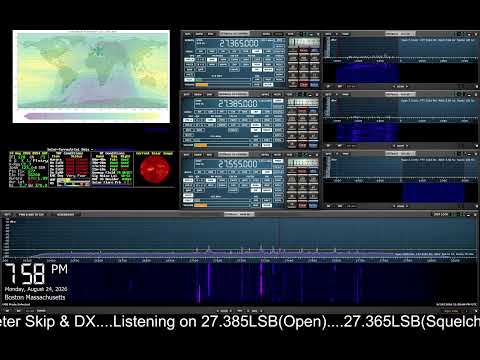The height and width of the screenshot is (360, 480).
Task: Click the scrolling 'Listening on 27.385LSB(Open)' ticker
Action: pos(220,322)
